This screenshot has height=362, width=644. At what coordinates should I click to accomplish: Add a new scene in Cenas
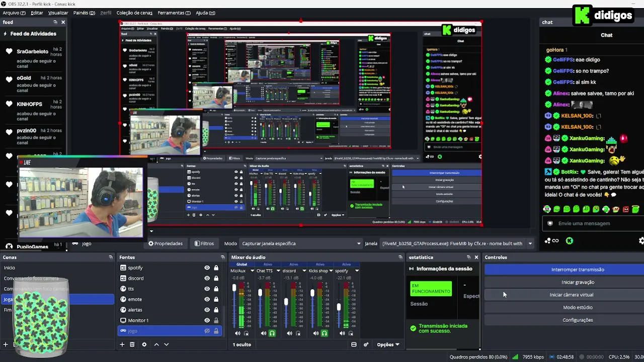tap(6, 344)
